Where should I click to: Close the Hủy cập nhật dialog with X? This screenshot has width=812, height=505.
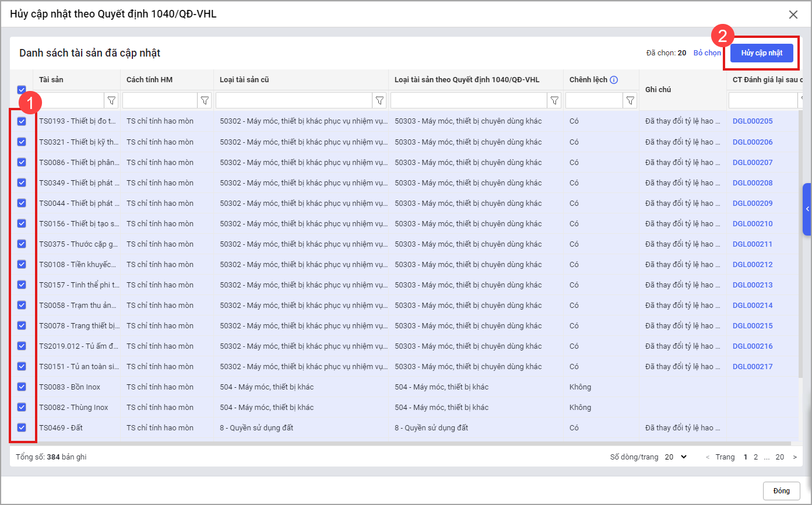coord(793,15)
